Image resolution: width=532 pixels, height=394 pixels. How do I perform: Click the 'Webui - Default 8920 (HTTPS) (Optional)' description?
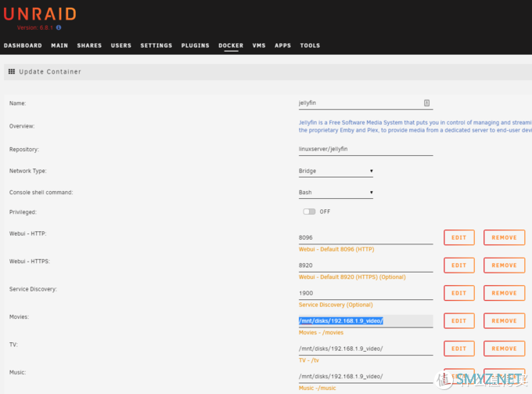tap(352, 277)
